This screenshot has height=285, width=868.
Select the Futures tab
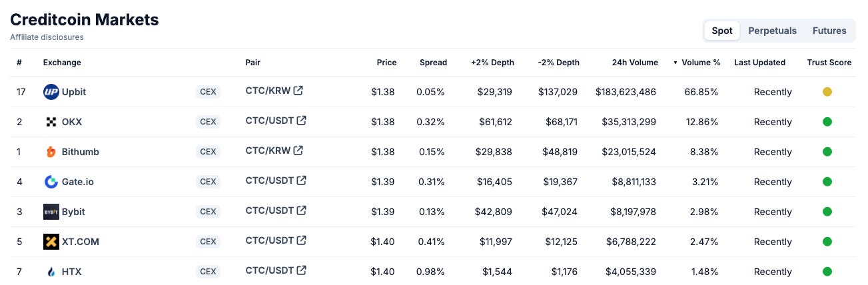point(829,31)
